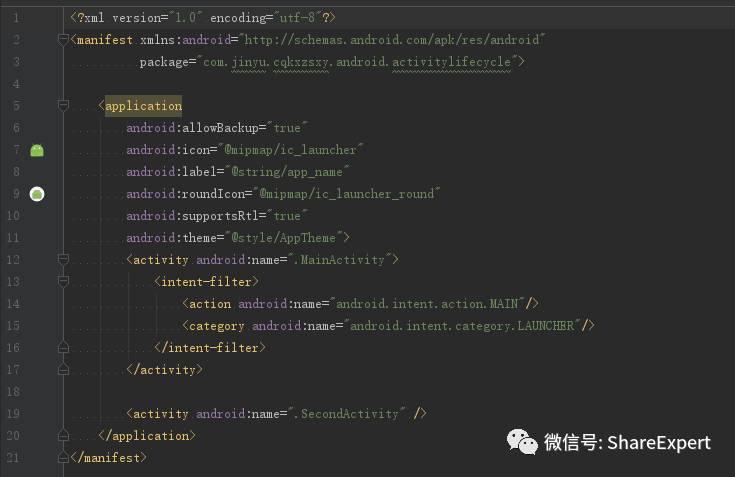The width and height of the screenshot is (735, 477).
Task: Collapse the MainActivity activity fold on line 12
Action: [63, 260]
